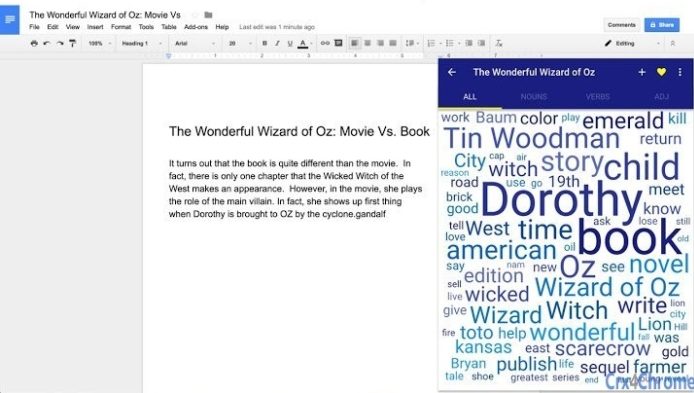Collapse the toolbar with the chevron icon
Screen dimensions: 694x393
tap(673, 43)
